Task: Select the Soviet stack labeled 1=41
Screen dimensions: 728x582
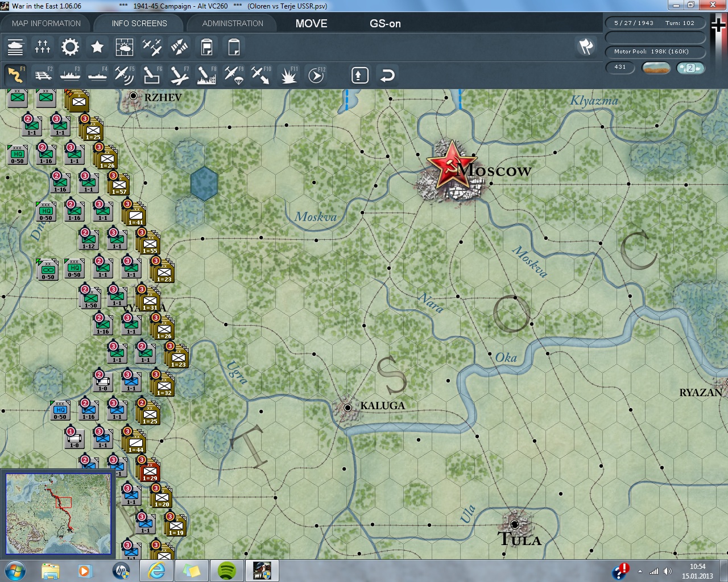Action: pos(135,214)
